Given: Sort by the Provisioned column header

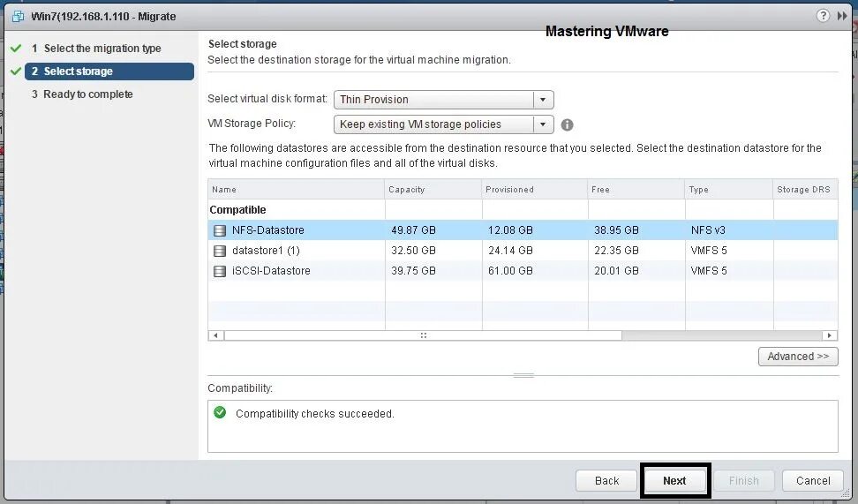Looking at the screenshot, I should pos(535,190).
